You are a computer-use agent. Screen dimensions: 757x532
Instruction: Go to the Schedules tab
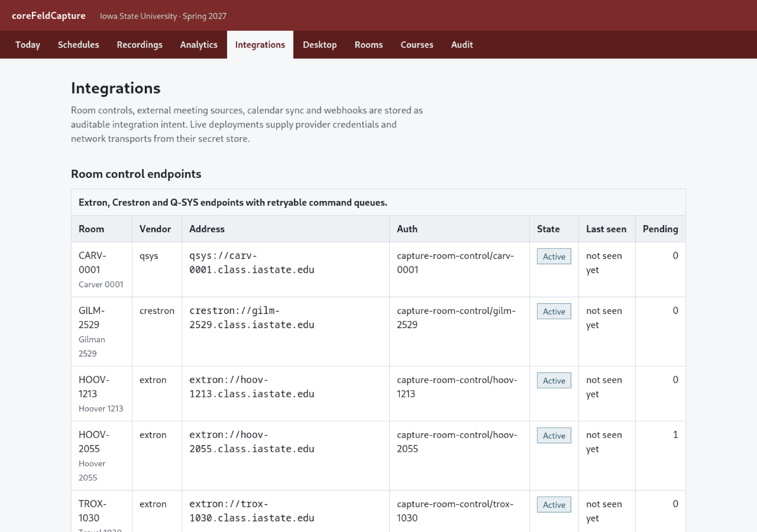tap(79, 44)
